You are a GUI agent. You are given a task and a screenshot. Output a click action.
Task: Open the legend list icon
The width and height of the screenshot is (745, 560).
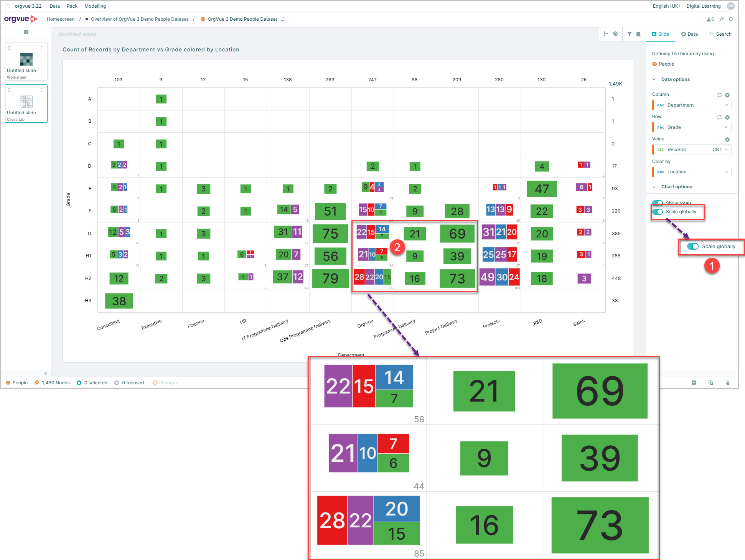click(x=606, y=34)
